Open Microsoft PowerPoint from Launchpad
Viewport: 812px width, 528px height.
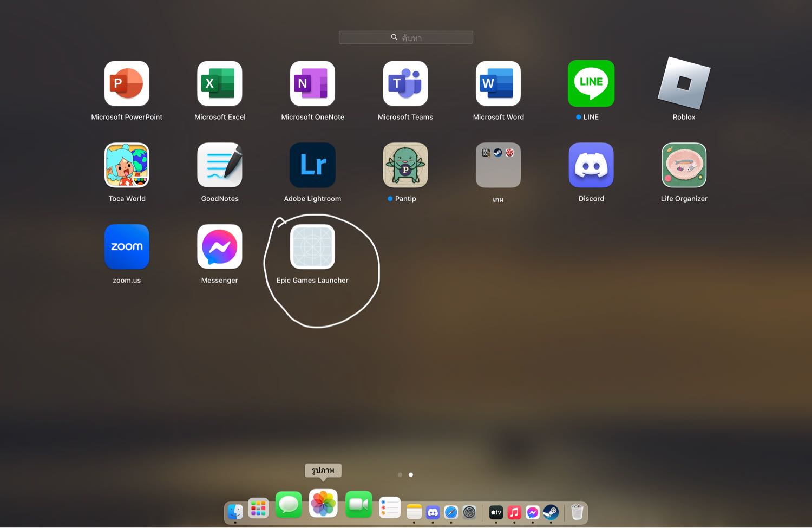coord(127,83)
